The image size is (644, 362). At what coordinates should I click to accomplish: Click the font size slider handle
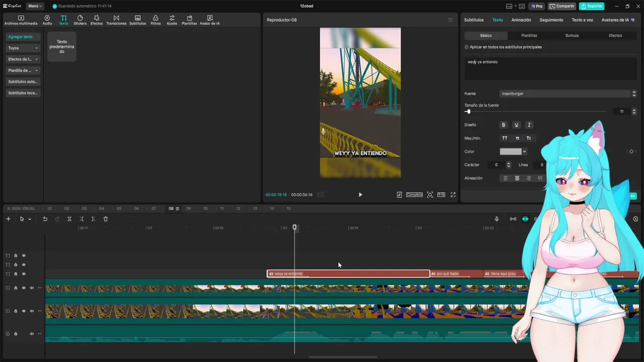pyautogui.click(x=468, y=112)
